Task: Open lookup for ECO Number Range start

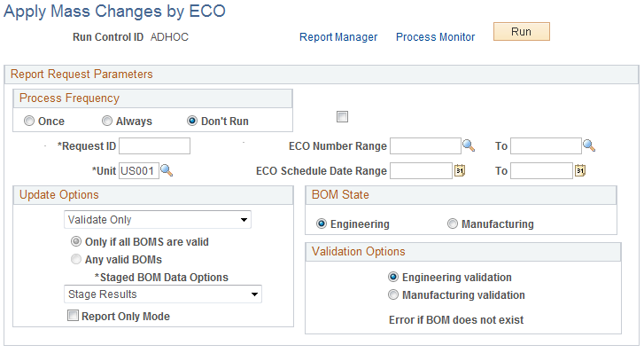Action: tap(469, 145)
